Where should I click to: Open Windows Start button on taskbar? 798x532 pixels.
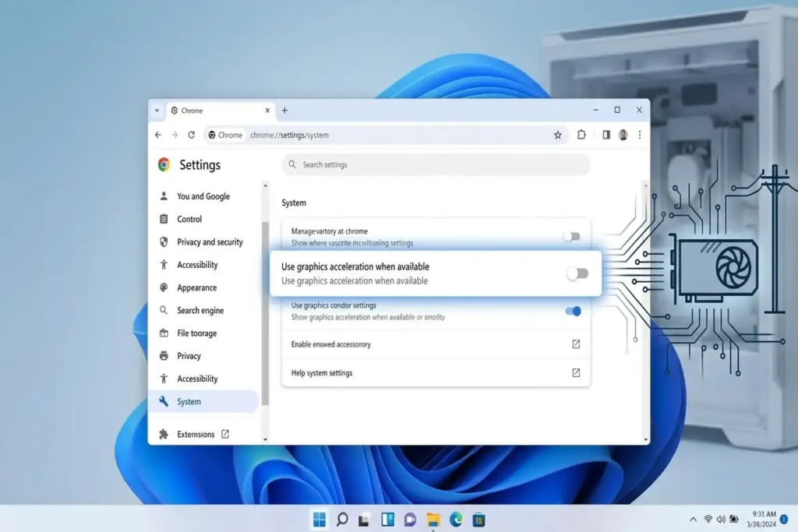(320, 520)
